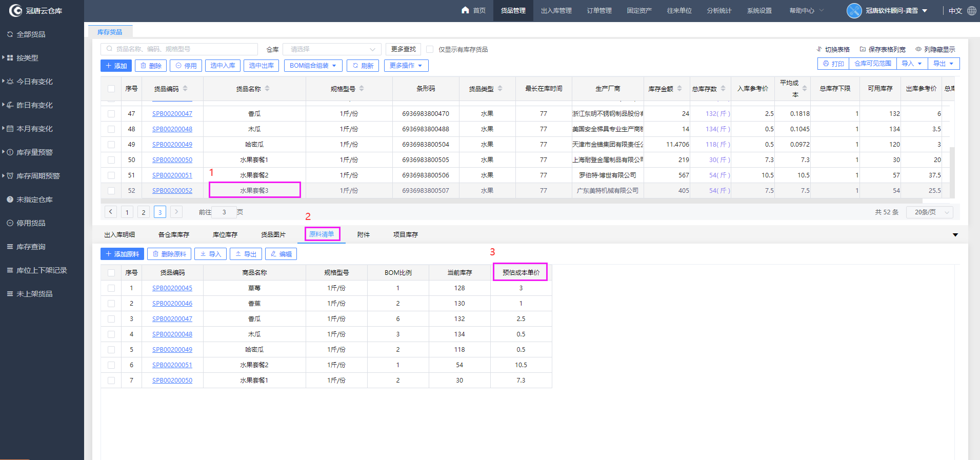The height and width of the screenshot is (460, 980).
Task: Click 选中入库 button
Action: [223, 66]
